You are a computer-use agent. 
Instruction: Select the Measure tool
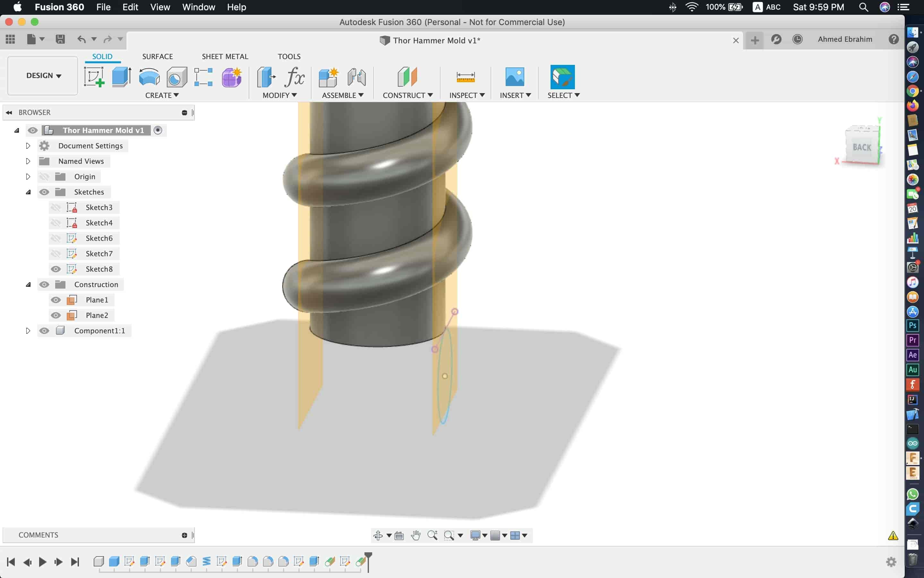point(466,77)
